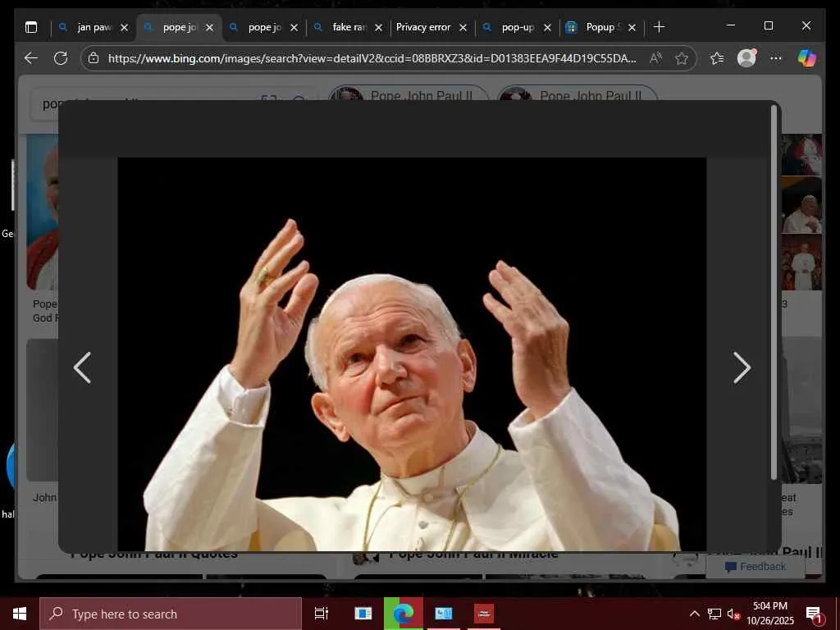Open the red taskbar app icon

pos(484,614)
